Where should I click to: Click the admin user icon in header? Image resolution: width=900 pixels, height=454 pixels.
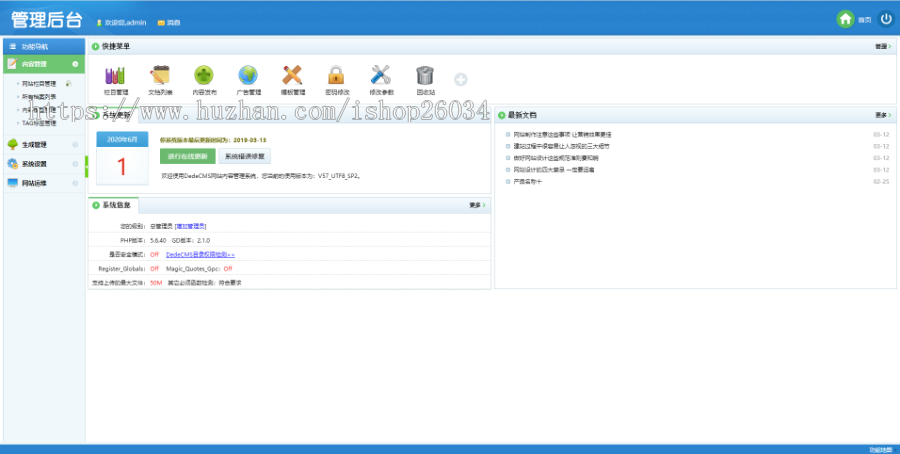99,23
